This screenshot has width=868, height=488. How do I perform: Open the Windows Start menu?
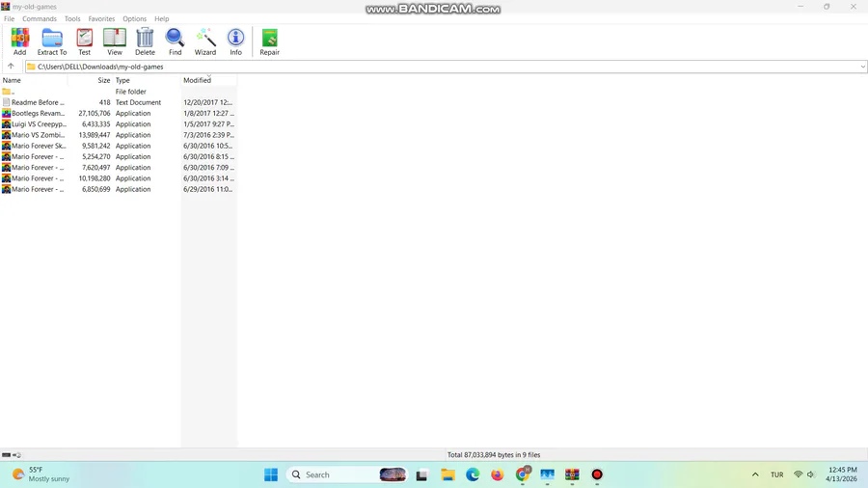271,474
